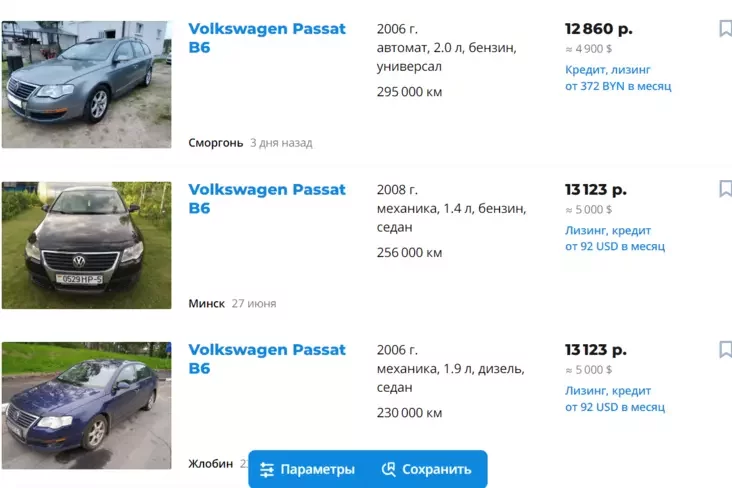This screenshot has height=488, width=732.
Task: Click the Минск location label
Action: (206, 304)
